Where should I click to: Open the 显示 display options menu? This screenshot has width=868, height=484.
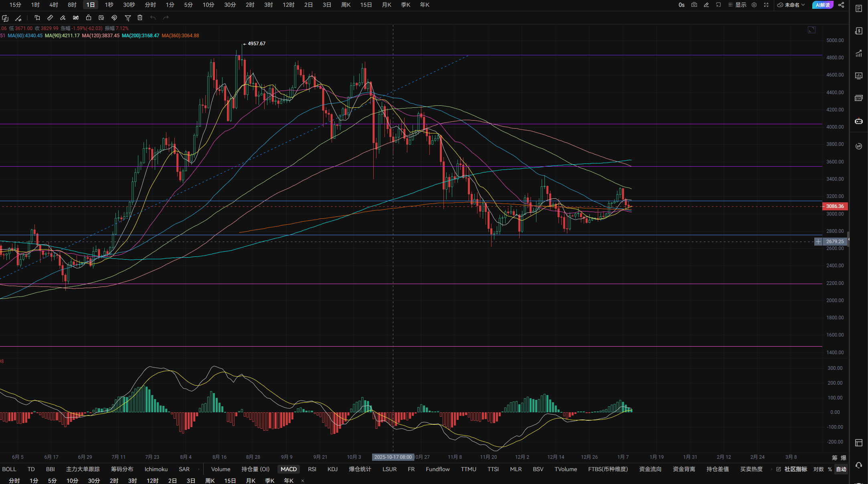point(737,5)
